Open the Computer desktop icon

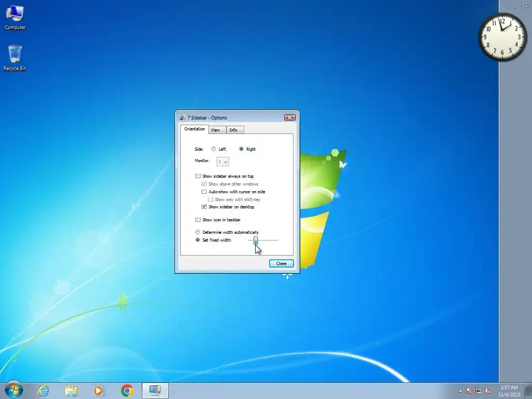[15, 17]
